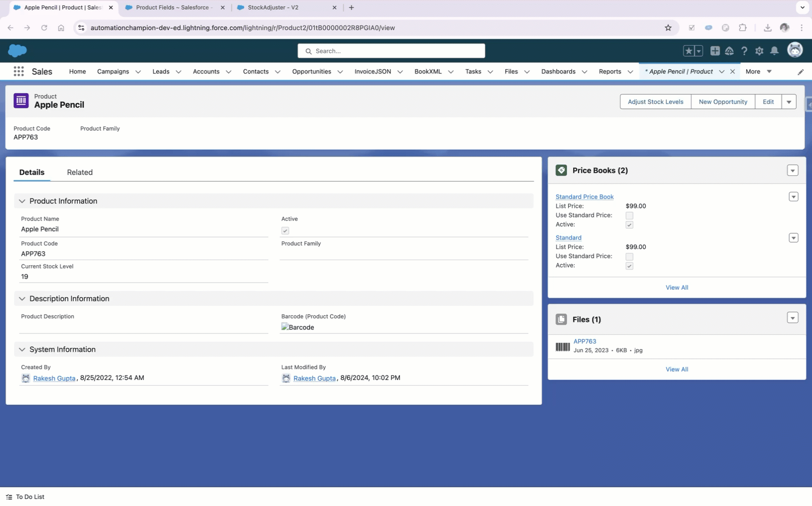Open the APP763 file link
Screen dimensions: 812x506
tap(585, 341)
